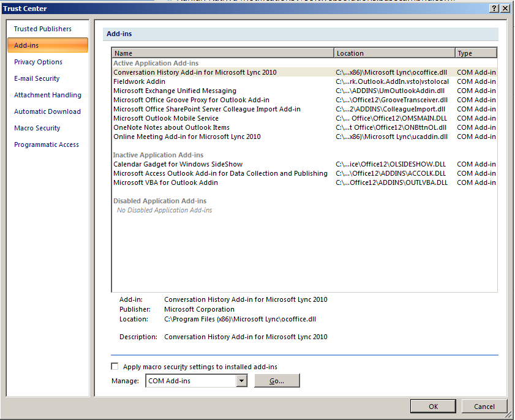Switch to Attachment Handling
The height and width of the screenshot is (420, 515).
[48, 95]
